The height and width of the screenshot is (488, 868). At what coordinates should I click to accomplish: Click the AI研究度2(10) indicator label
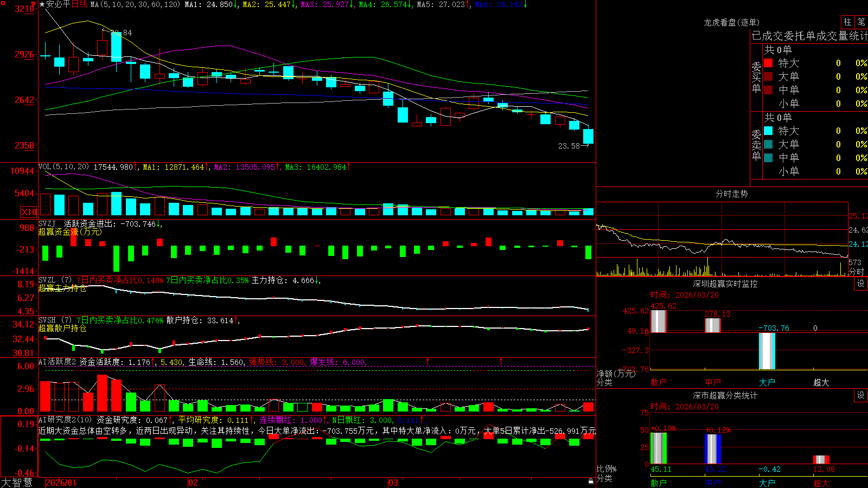66,420
